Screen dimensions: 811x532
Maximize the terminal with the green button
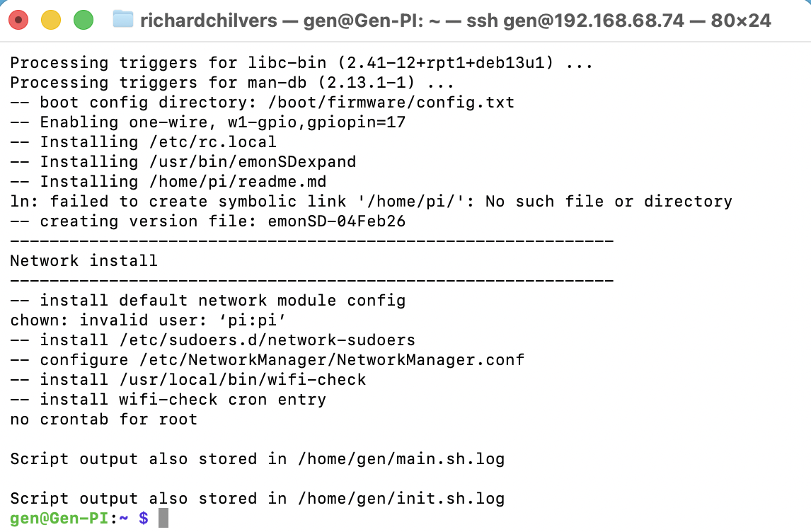click(84, 20)
